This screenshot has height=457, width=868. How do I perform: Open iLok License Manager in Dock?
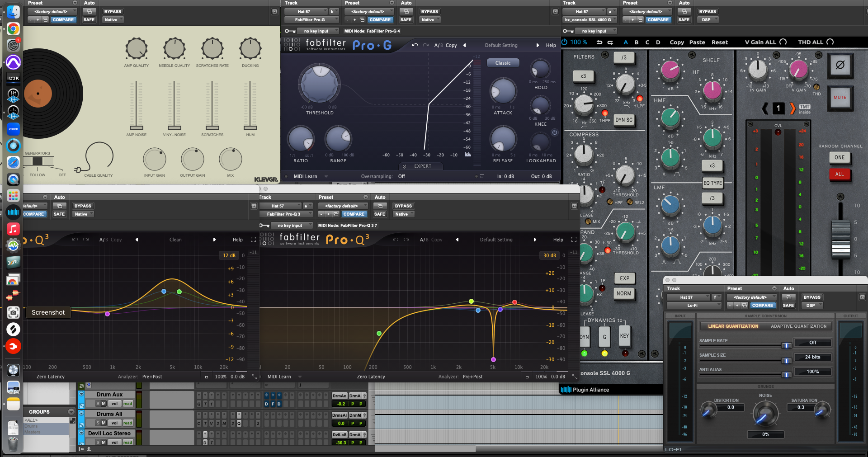coord(13,78)
